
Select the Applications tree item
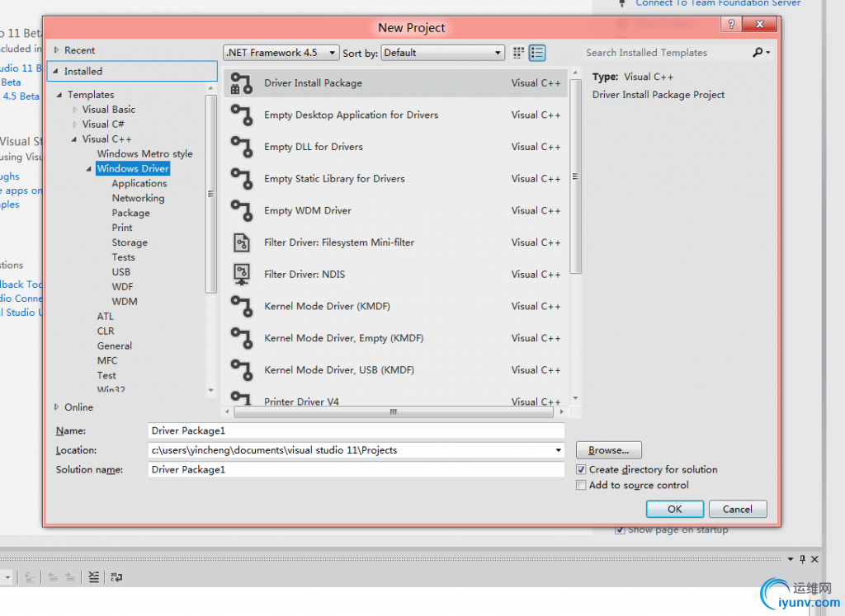tap(139, 184)
